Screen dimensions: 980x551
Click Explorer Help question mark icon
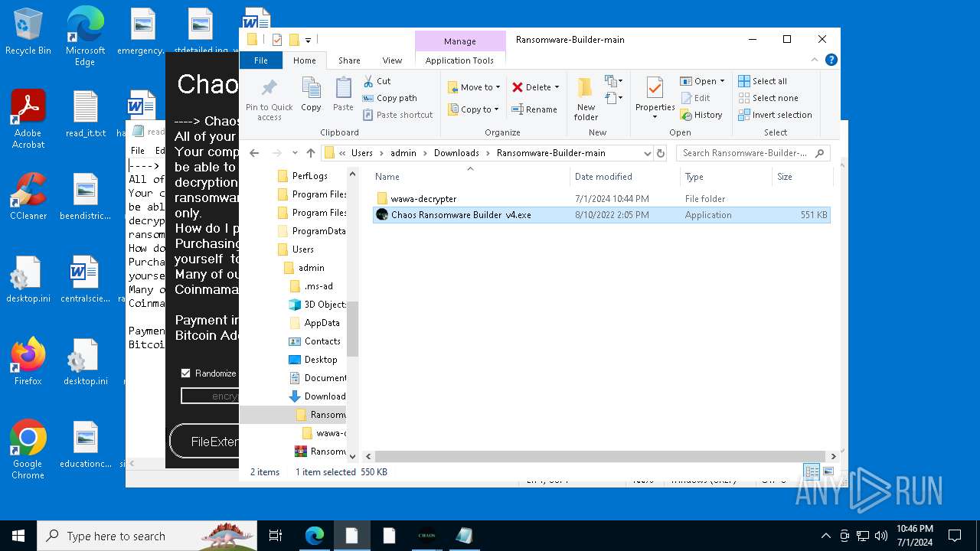tap(831, 60)
